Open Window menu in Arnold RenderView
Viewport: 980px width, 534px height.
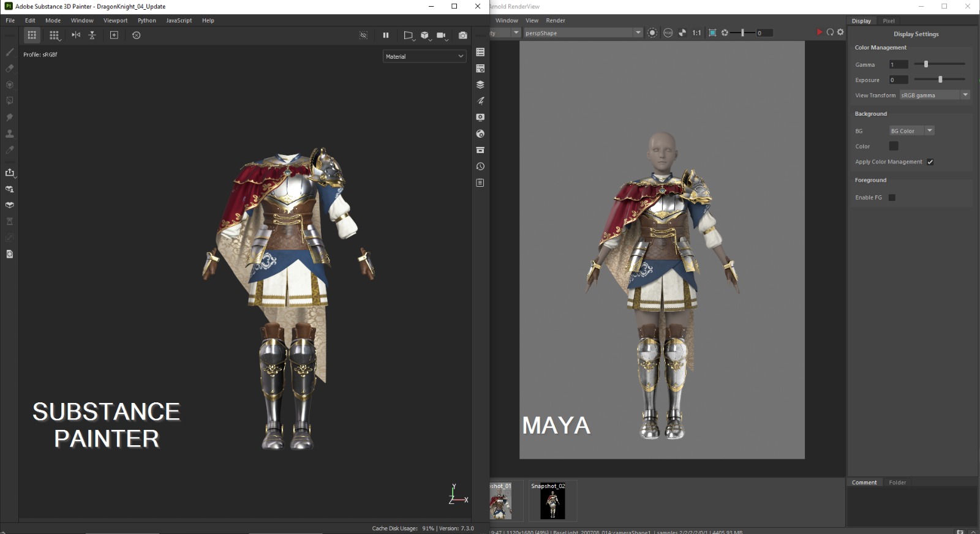[x=507, y=20]
